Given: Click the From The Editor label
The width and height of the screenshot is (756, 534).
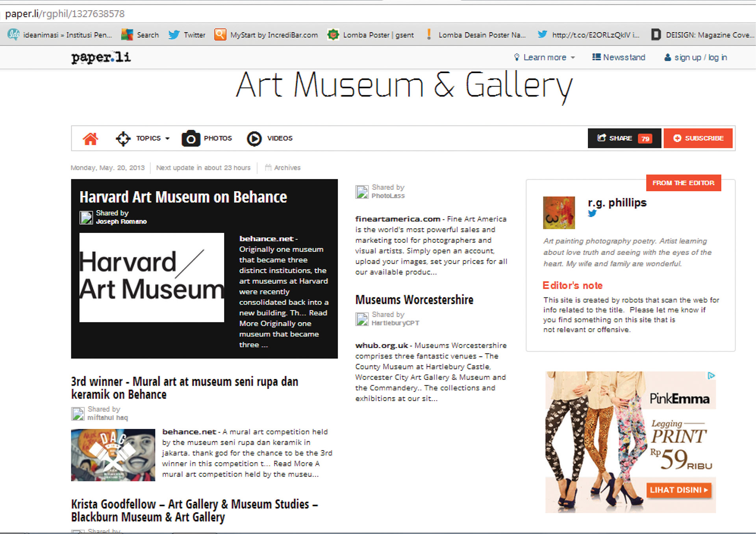Looking at the screenshot, I should tap(683, 183).
